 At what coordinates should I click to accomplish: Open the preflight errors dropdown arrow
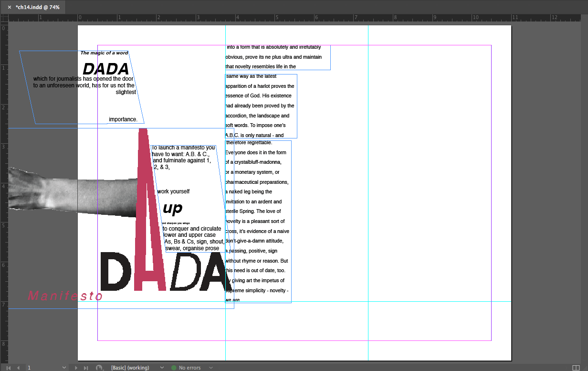pyautogui.click(x=210, y=368)
